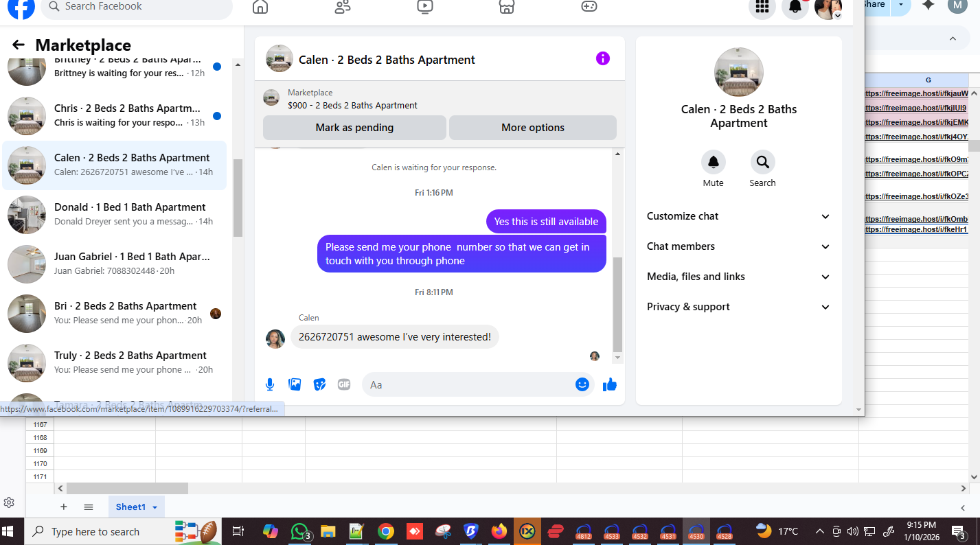The image size is (980, 545).
Task: Mute the Calen conversation
Action: [x=714, y=162]
